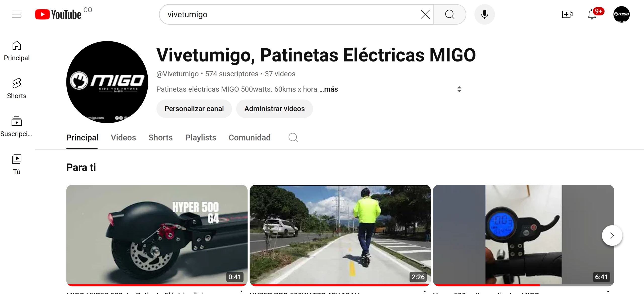The height and width of the screenshot is (294, 644).
Task: Open options menu of the third video
Action: point(608,292)
